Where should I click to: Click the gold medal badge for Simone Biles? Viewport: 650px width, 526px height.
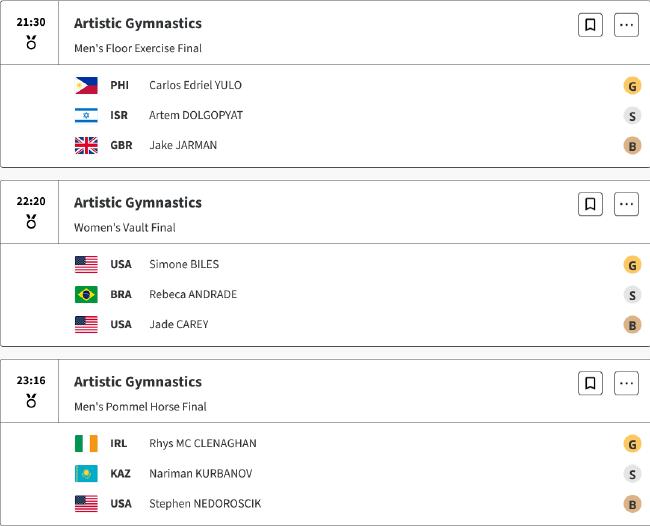tap(632, 265)
